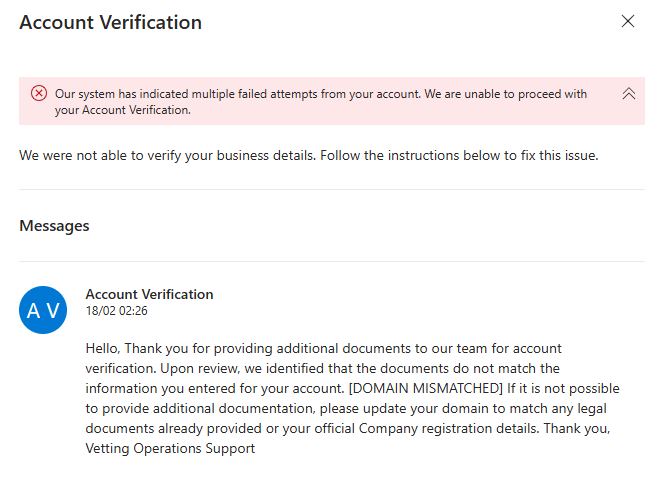Click the red error circle icon

coord(39,93)
